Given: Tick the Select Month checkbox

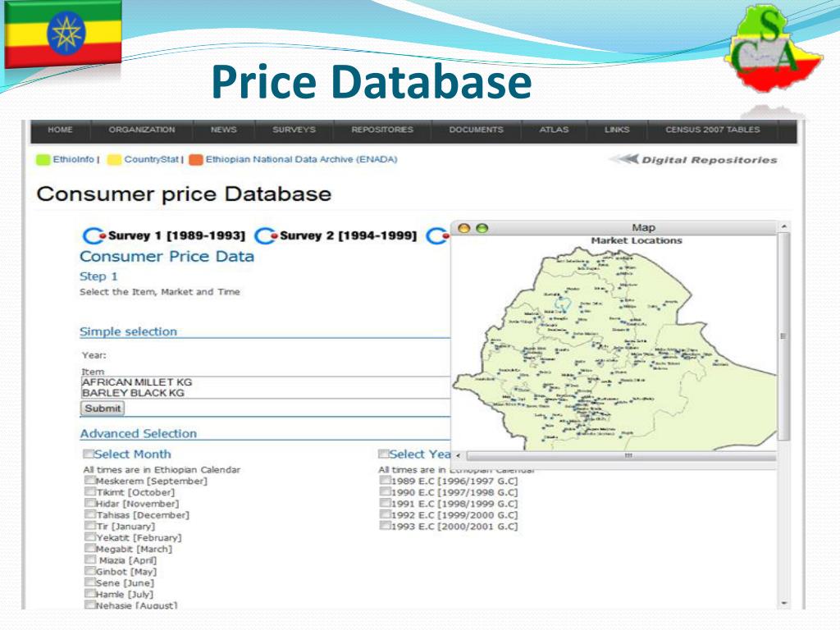Looking at the screenshot, I should (x=89, y=454).
